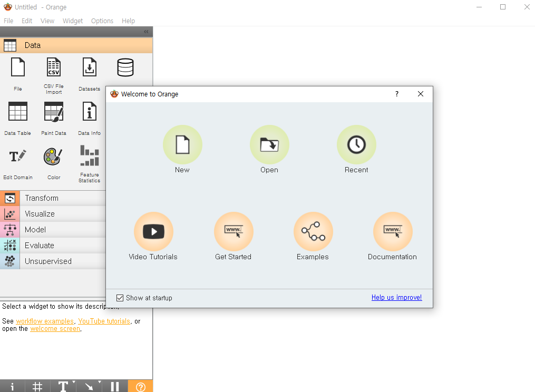Expand the Evaluate category
This screenshot has width=535, height=392.
tap(53, 246)
